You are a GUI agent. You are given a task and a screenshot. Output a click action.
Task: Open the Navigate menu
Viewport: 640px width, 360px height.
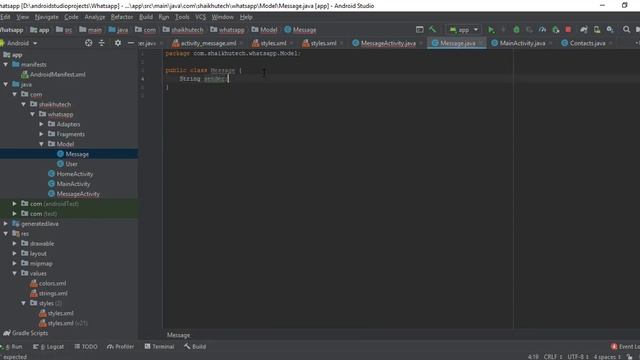[x=47, y=17]
